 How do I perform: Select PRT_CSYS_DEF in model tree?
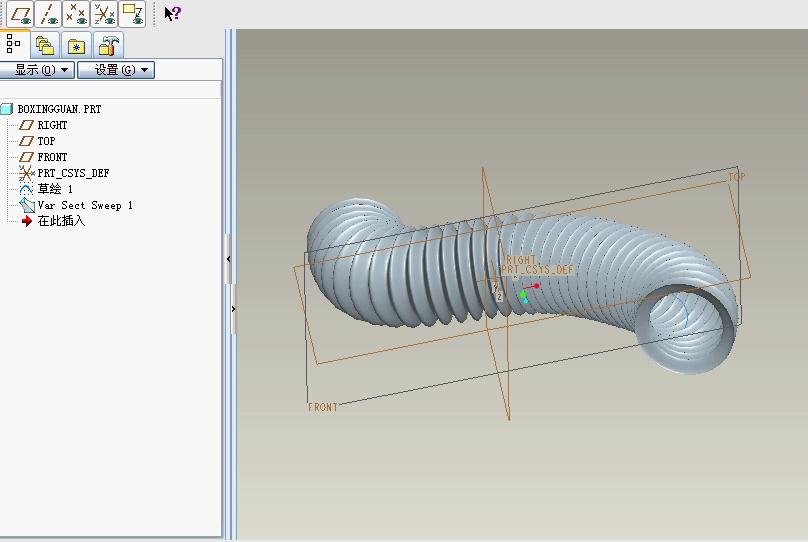[73, 173]
